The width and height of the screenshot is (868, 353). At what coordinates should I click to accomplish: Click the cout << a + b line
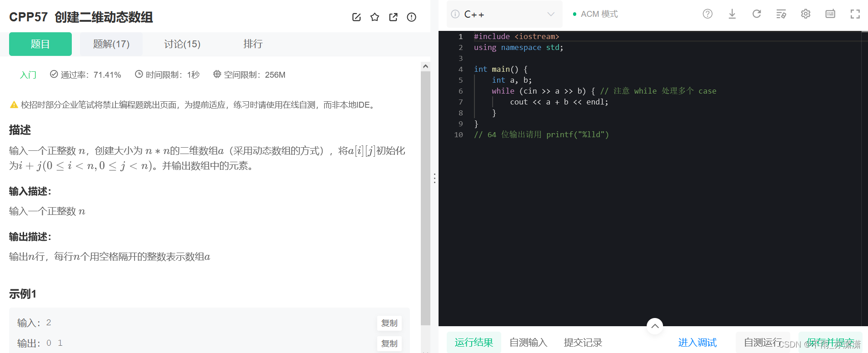(559, 102)
